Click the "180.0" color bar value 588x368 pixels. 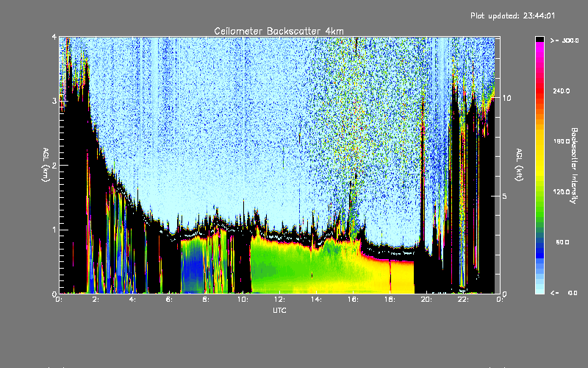(x=562, y=141)
